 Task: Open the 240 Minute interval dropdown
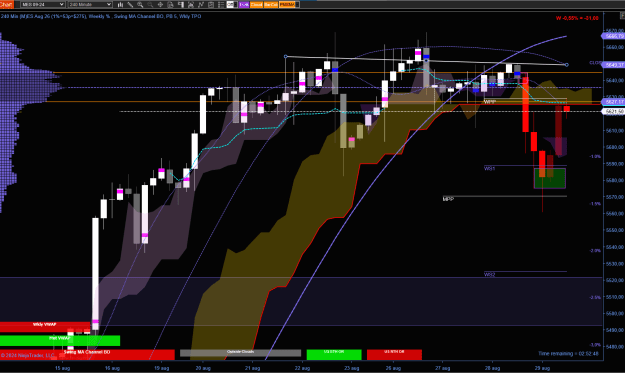90,4
